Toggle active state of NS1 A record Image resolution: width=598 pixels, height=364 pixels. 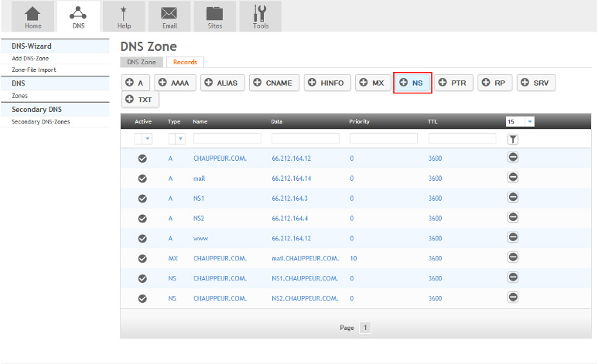point(142,199)
